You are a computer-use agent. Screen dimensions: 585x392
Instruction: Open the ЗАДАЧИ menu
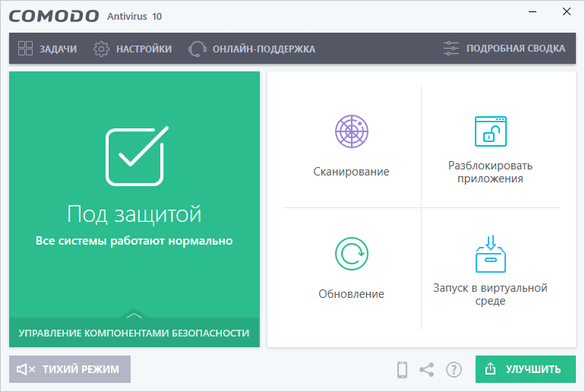[47, 49]
